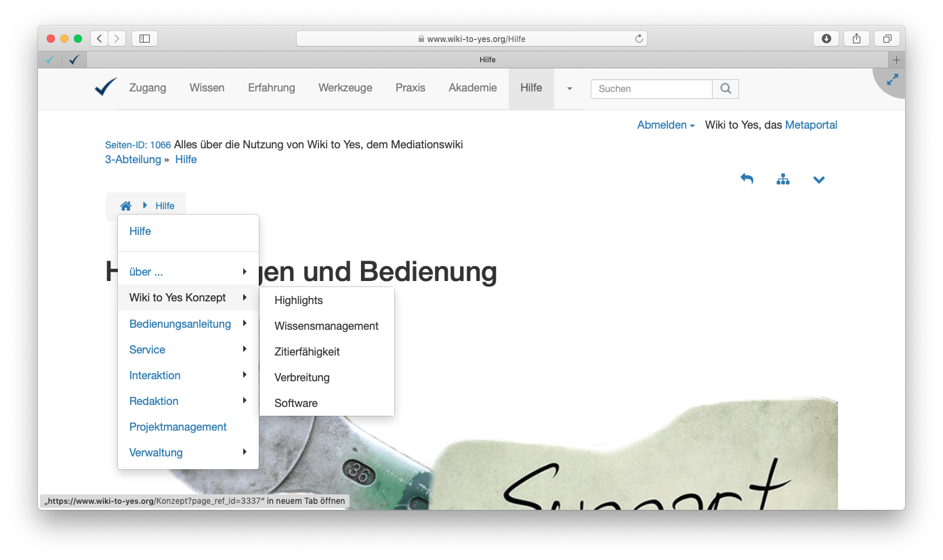This screenshot has width=943, height=560.
Task: Open the sitemap structure icon
Action: click(x=783, y=179)
